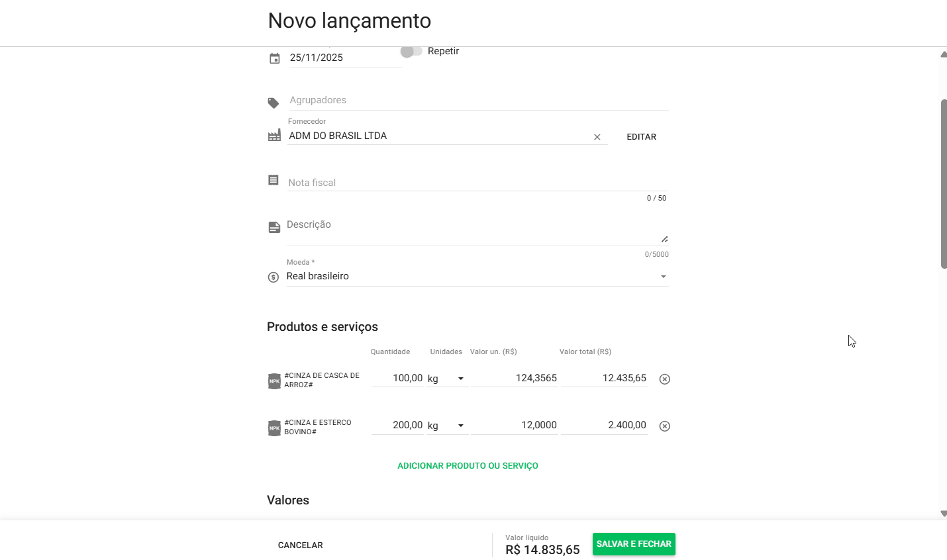Image resolution: width=947 pixels, height=560 pixels.
Task: Click the Cancelar button
Action: 301,545
